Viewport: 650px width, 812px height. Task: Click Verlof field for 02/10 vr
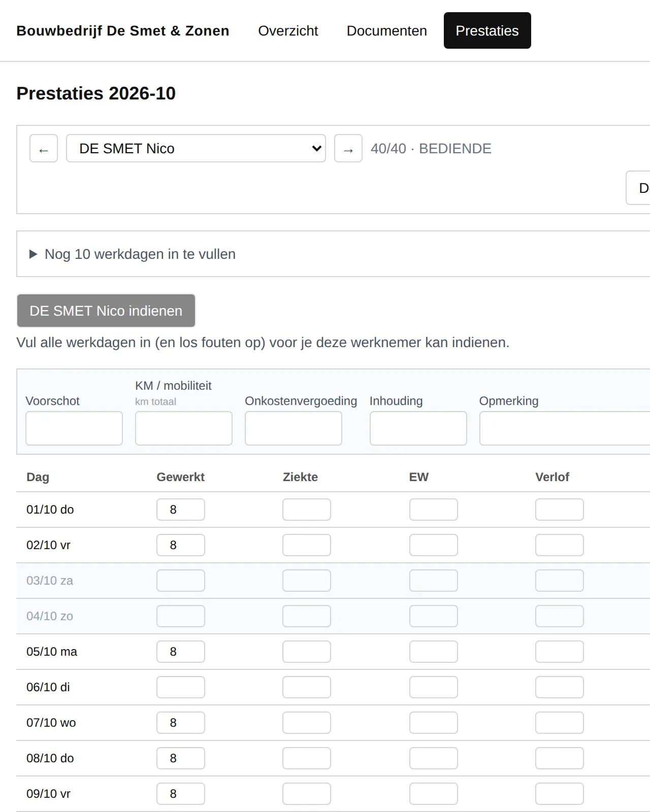point(560,545)
